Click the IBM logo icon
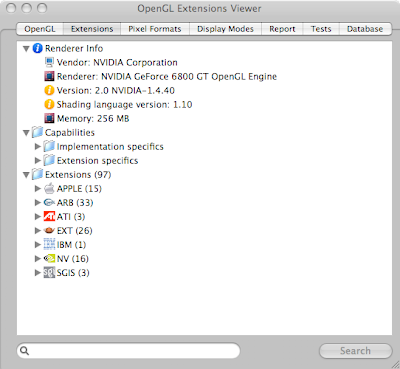 point(49,244)
